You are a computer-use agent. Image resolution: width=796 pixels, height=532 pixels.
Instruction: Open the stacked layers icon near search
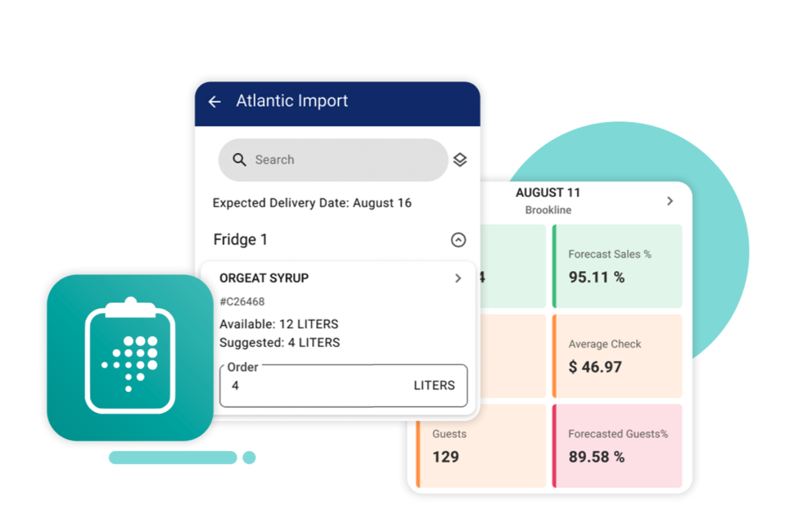[460, 160]
